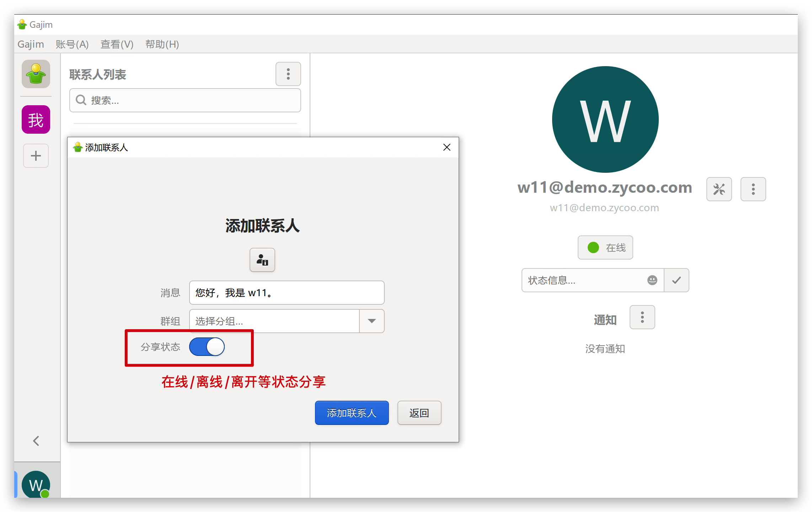Open the Gajim menu in the menu bar

pos(31,44)
